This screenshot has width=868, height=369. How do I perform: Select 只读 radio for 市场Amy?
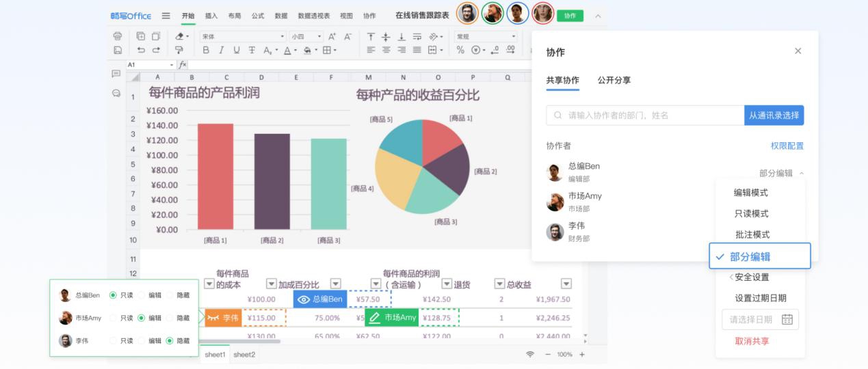pyautogui.click(x=114, y=318)
